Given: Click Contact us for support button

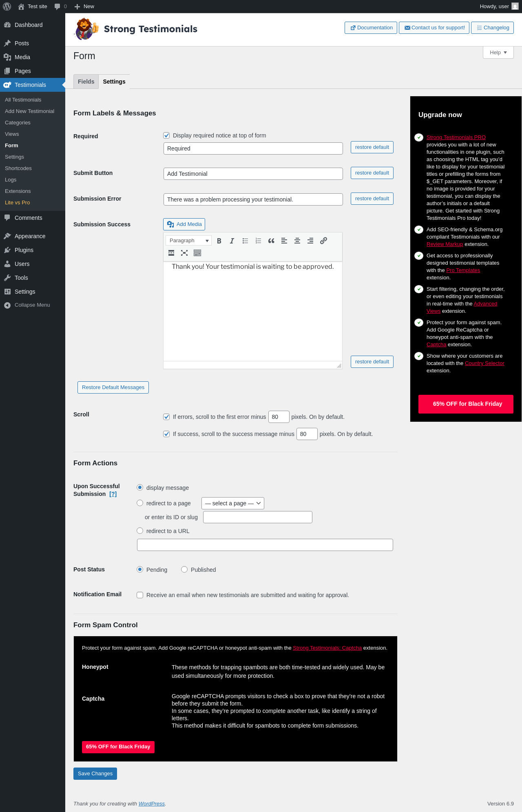Looking at the screenshot, I should coord(434,28).
